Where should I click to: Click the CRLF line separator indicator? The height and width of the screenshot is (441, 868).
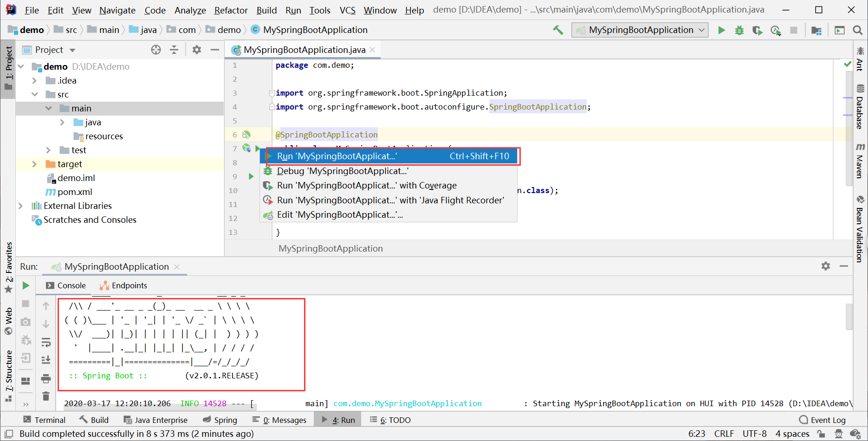[724, 434]
